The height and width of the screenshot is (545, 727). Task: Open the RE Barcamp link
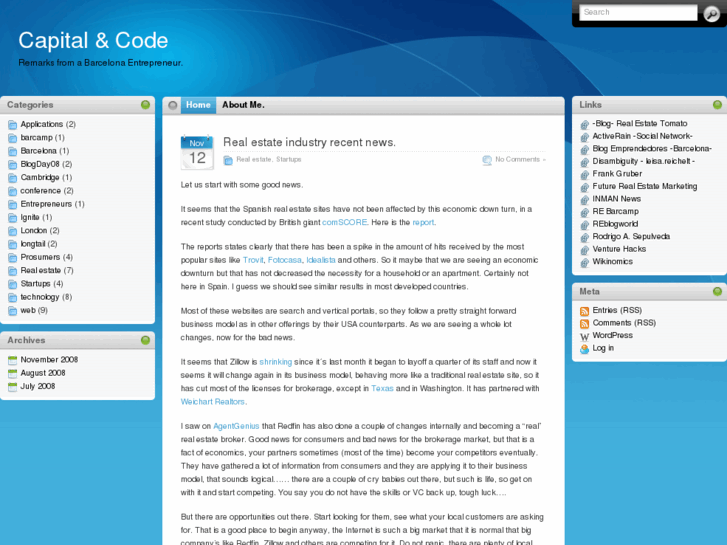[x=615, y=211]
